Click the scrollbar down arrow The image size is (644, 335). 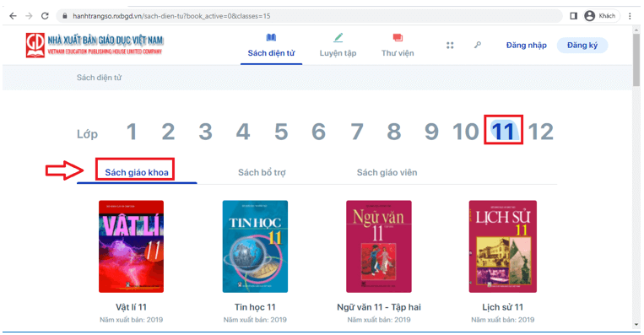[x=636, y=326]
